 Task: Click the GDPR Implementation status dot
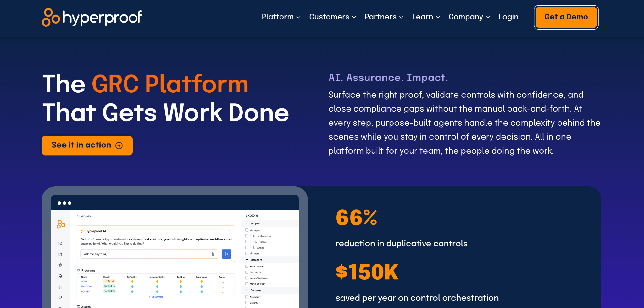pyautogui.click(x=157, y=282)
